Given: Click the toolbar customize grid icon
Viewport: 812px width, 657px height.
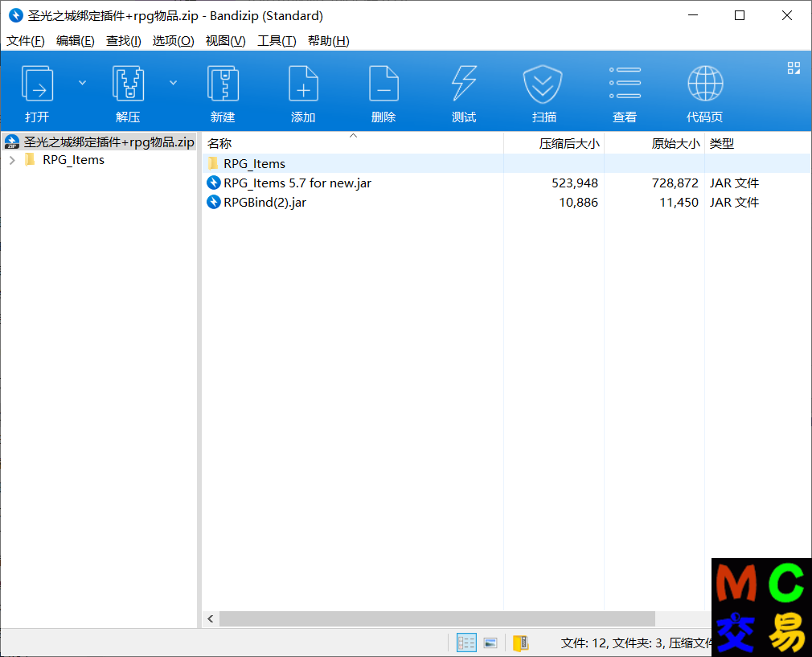Looking at the screenshot, I should coord(794,68).
